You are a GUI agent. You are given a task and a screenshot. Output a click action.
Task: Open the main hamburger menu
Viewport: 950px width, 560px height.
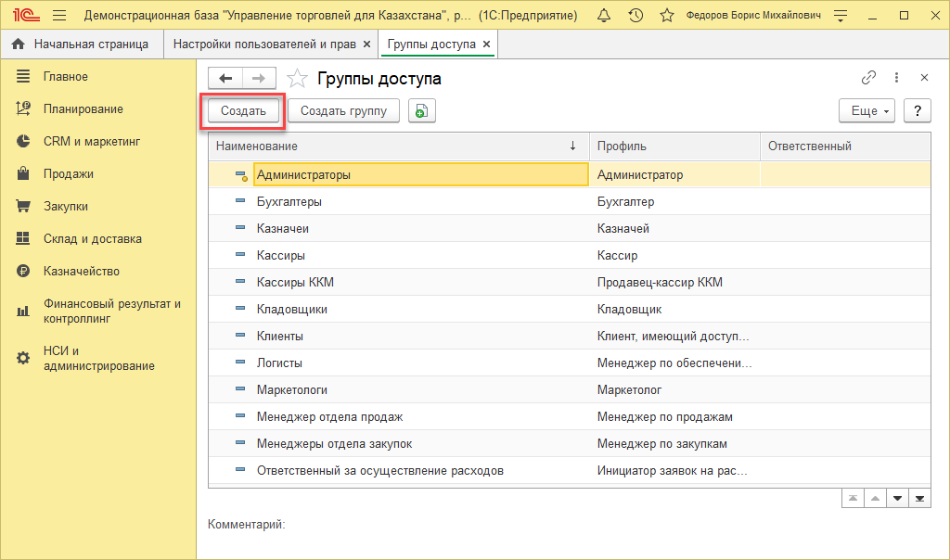click(59, 16)
